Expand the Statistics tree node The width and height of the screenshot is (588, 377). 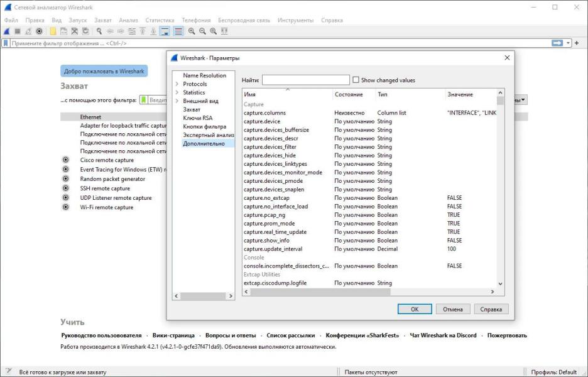177,92
